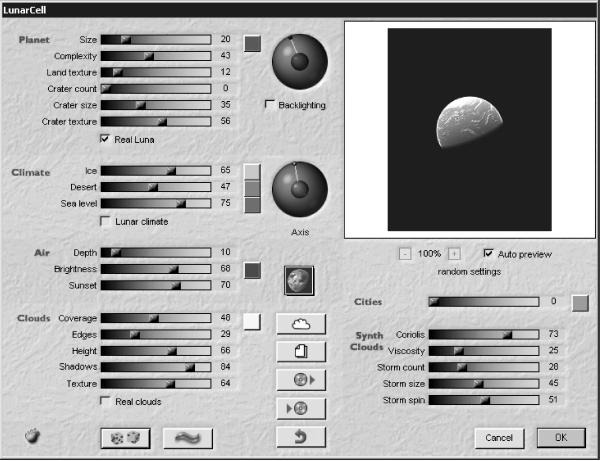Click the planet thumbnail button
Screen dimensions: 600x461
(299, 280)
